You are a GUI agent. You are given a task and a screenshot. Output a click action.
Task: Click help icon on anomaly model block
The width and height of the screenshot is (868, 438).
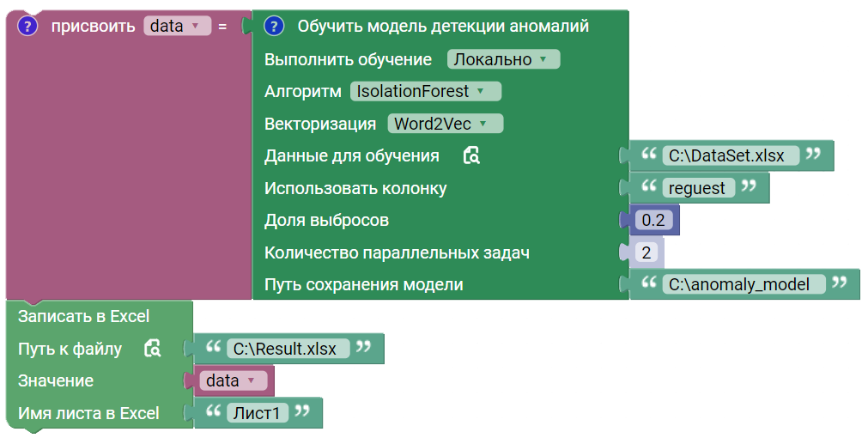274,26
